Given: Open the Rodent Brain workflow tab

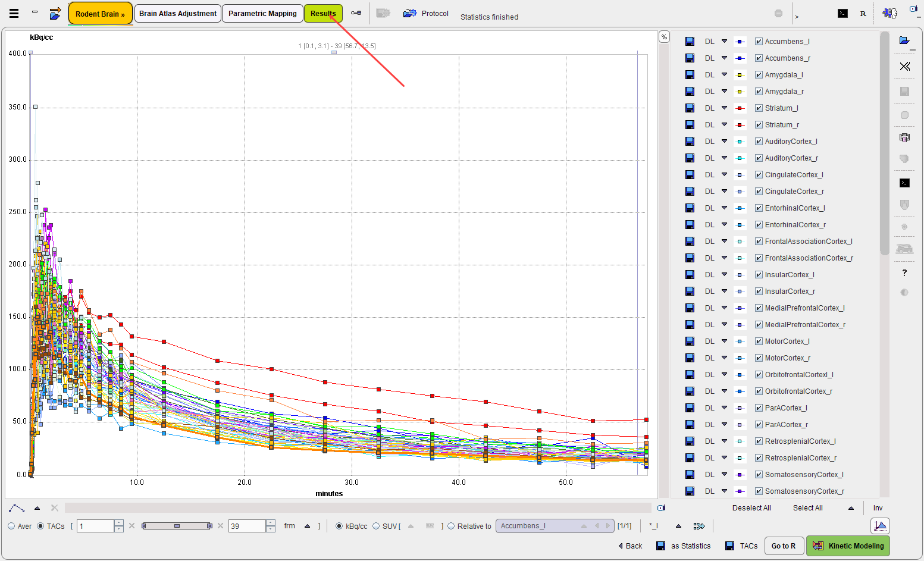Looking at the screenshot, I should [100, 14].
